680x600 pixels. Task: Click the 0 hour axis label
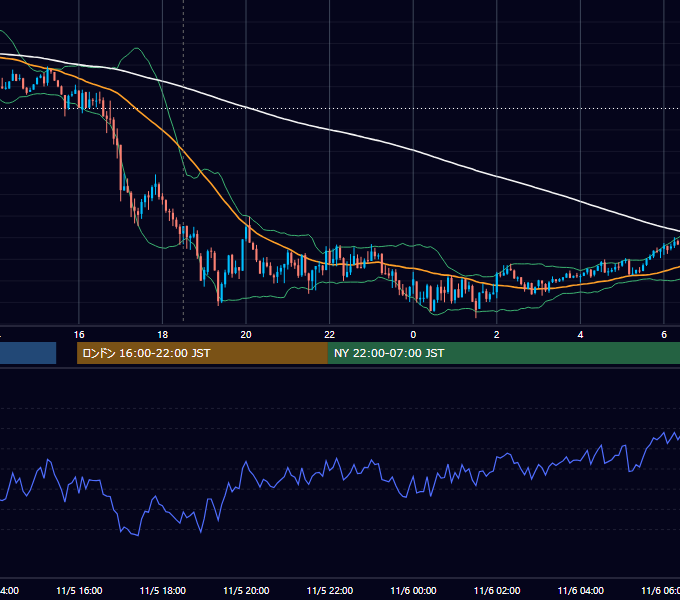coord(413,335)
